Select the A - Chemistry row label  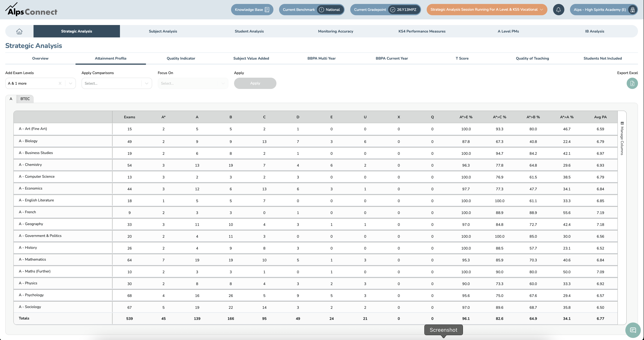pyautogui.click(x=30, y=165)
